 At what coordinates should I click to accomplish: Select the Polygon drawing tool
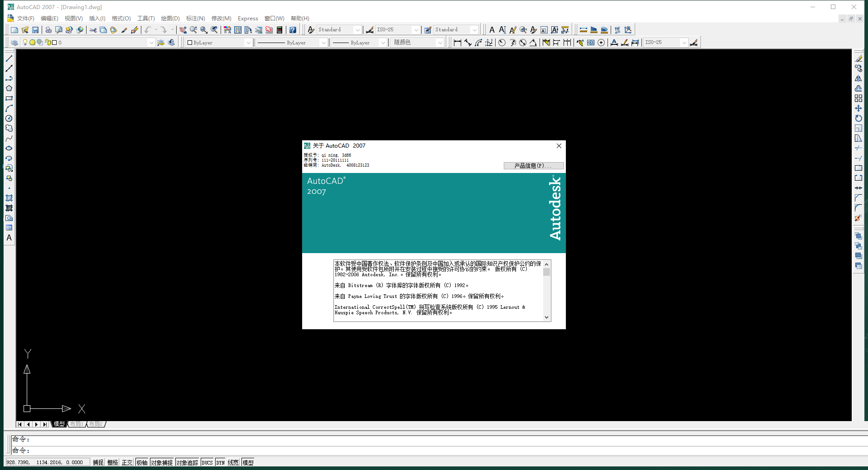9,88
